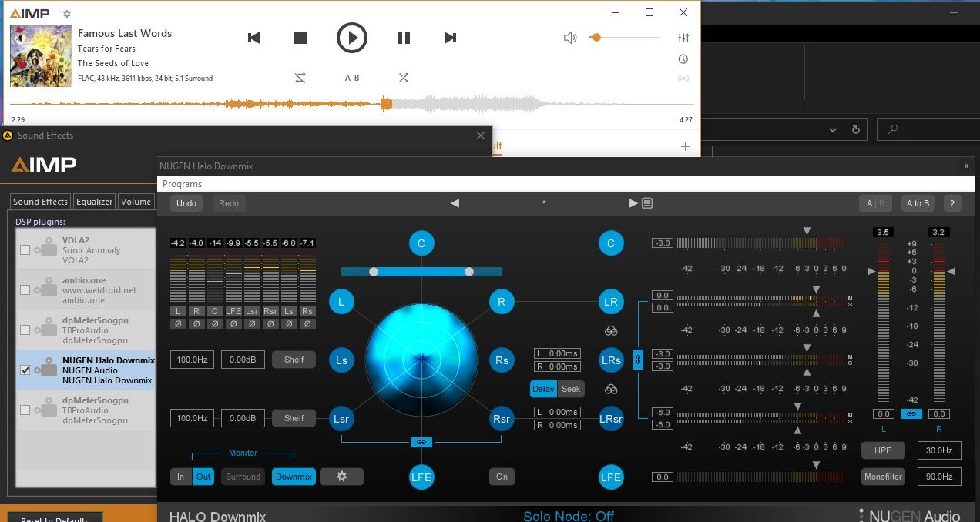Toggle repeat mode icon in AIMP
This screenshot has width=980, height=522.
coord(300,78)
